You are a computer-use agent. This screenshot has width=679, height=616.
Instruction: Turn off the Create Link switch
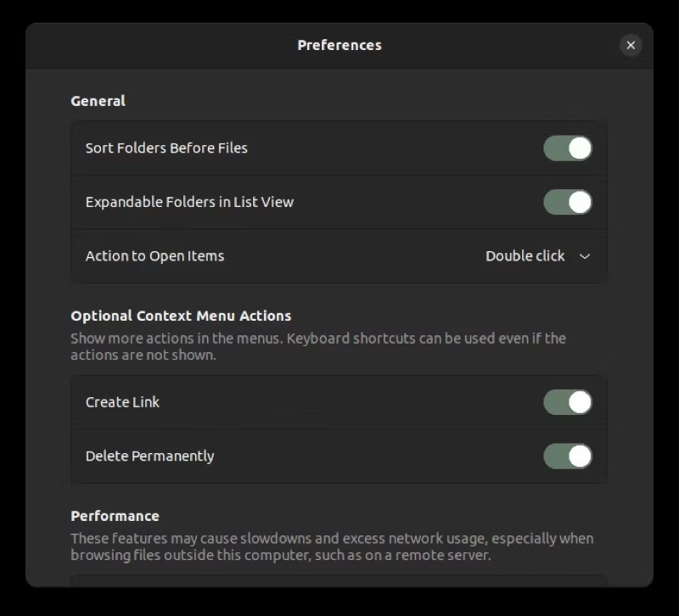(567, 402)
